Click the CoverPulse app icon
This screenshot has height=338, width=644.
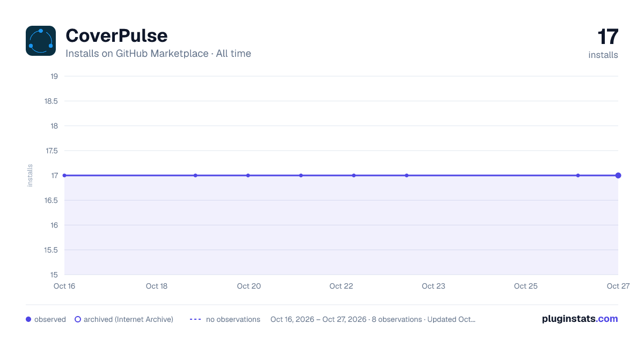pyautogui.click(x=41, y=41)
